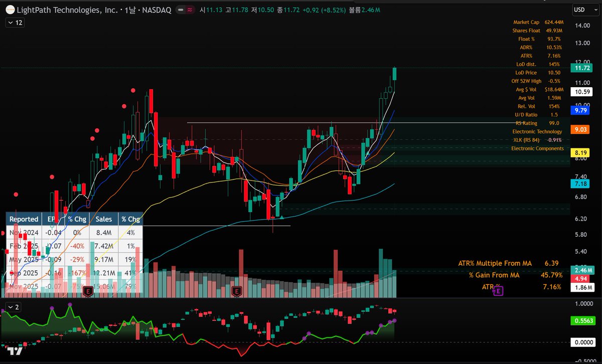Click the Float % 93.7% stat
Viewport: 602px width, 364px height.
click(x=539, y=39)
